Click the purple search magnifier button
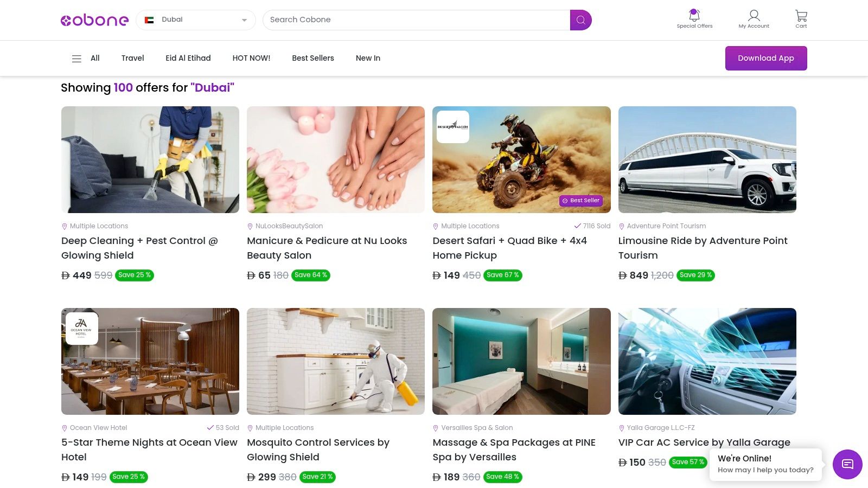Screen dimensions: 868x488 click(x=580, y=20)
